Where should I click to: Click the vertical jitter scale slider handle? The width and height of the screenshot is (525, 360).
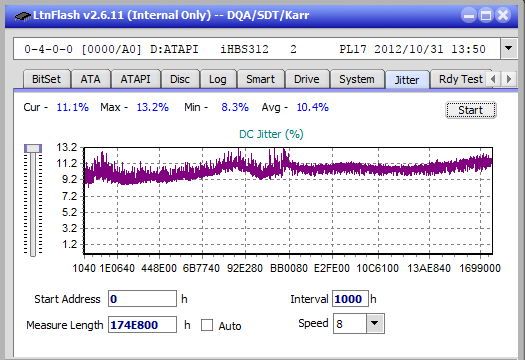(x=33, y=148)
